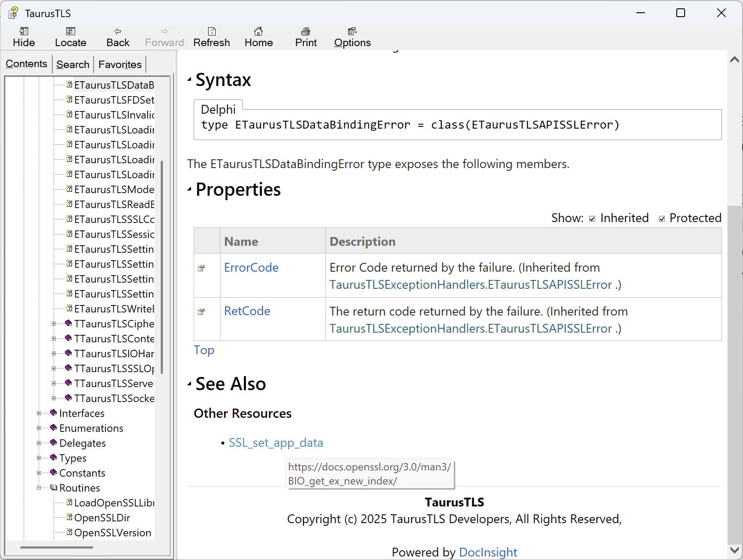The image size is (743, 560).
Task: Click the open book icon next to Routines
Action: tap(54, 487)
